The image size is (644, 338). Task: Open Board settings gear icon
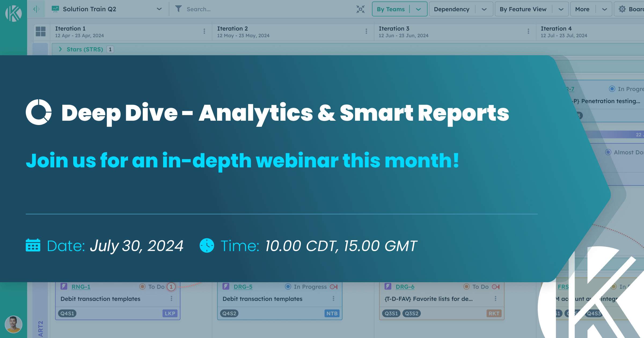pyautogui.click(x=622, y=9)
